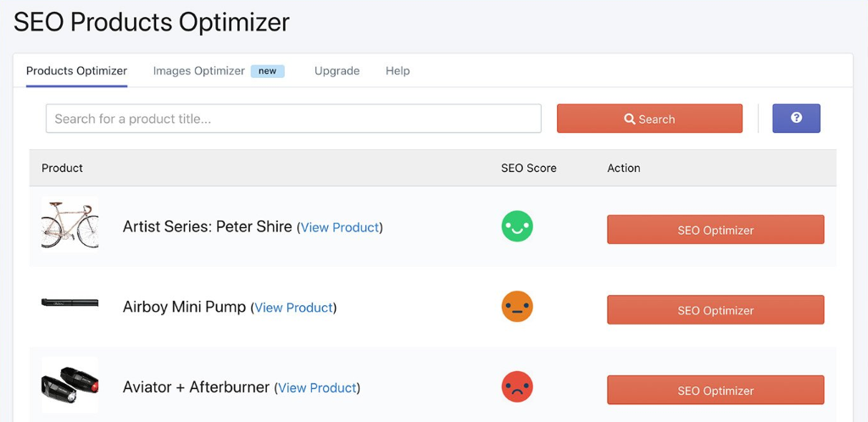
Task: Open View Product link for Aviator + Afterburner
Action: click(317, 388)
